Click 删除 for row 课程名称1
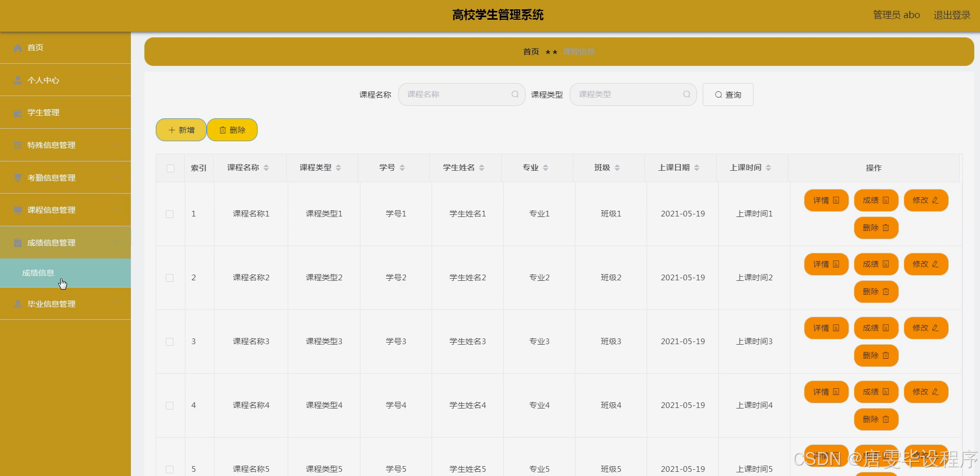Screen dimensions: 980x476 [x=876, y=228]
